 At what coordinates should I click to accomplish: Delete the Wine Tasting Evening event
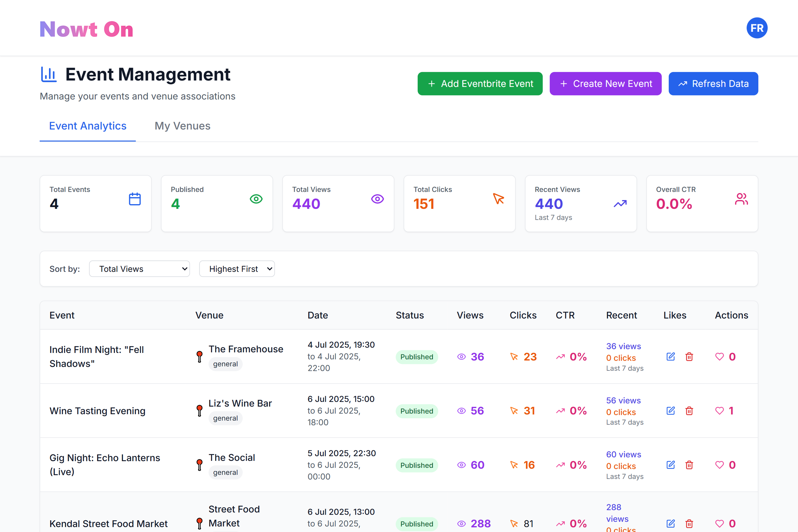pos(689,411)
